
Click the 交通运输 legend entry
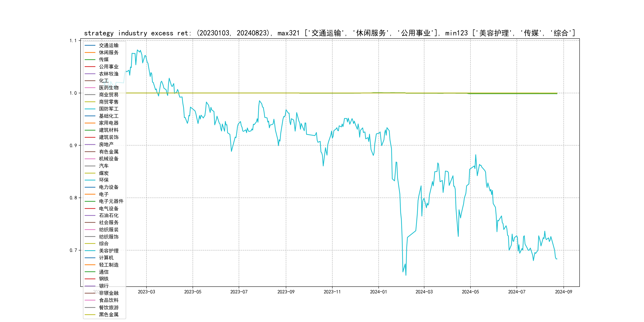click(x=109, y=46)
